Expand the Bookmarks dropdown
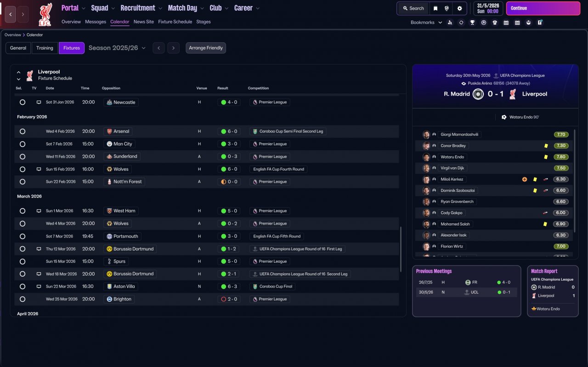 (426, 23)
